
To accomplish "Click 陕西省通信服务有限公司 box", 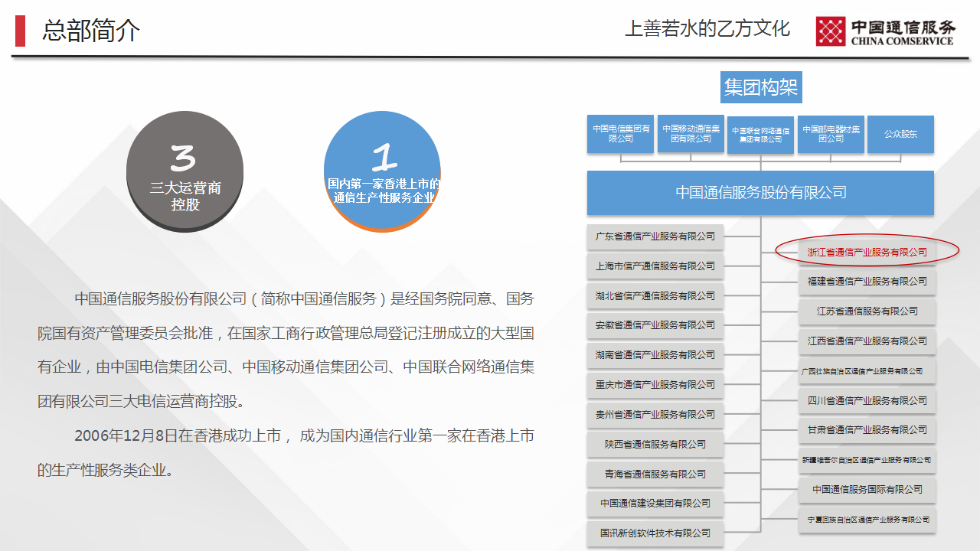I will (x=655, y=445).
